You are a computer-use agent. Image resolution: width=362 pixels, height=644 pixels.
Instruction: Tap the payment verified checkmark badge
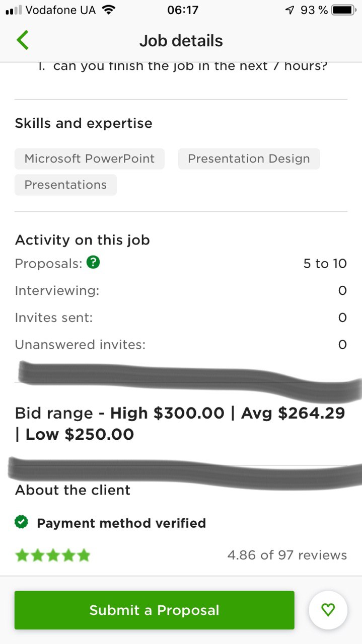click(21, 523)
